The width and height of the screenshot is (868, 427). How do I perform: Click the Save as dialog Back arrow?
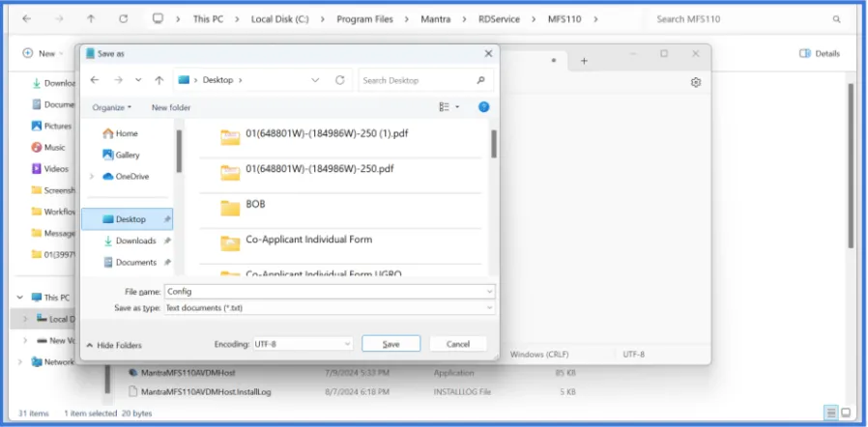coord(95,80)
